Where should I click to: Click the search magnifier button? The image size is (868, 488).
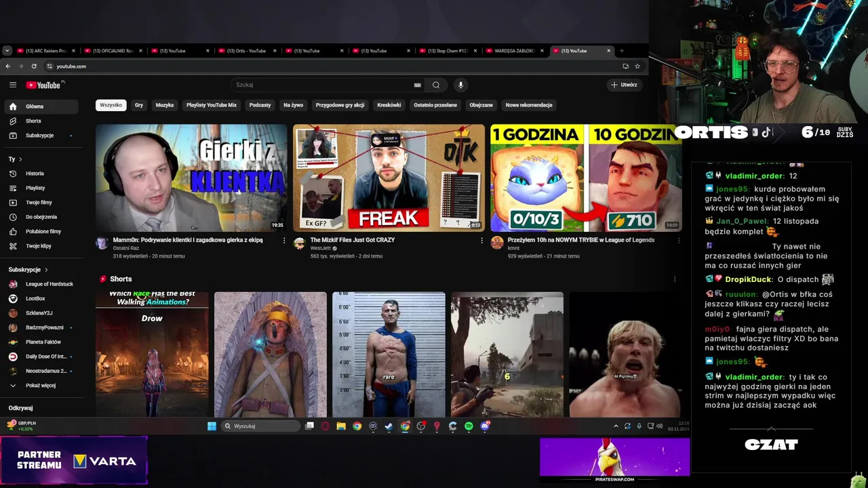[436, 85]
